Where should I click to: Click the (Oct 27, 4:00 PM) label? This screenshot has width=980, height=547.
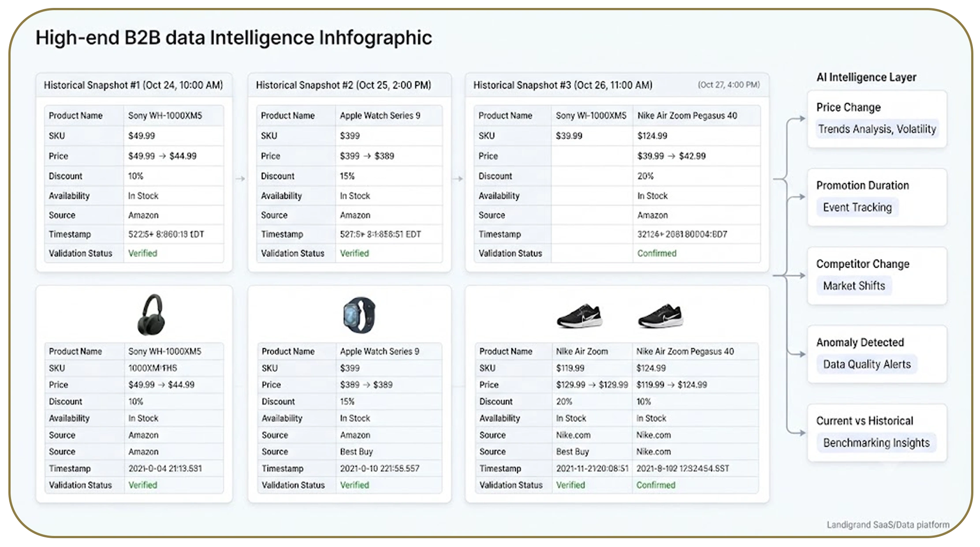[729, 85]
